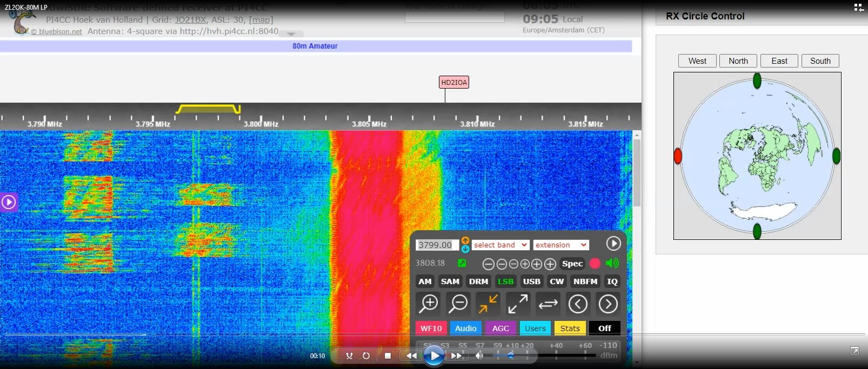Select USB demodulation mode
868x369 pixels.
pos(532,281)
